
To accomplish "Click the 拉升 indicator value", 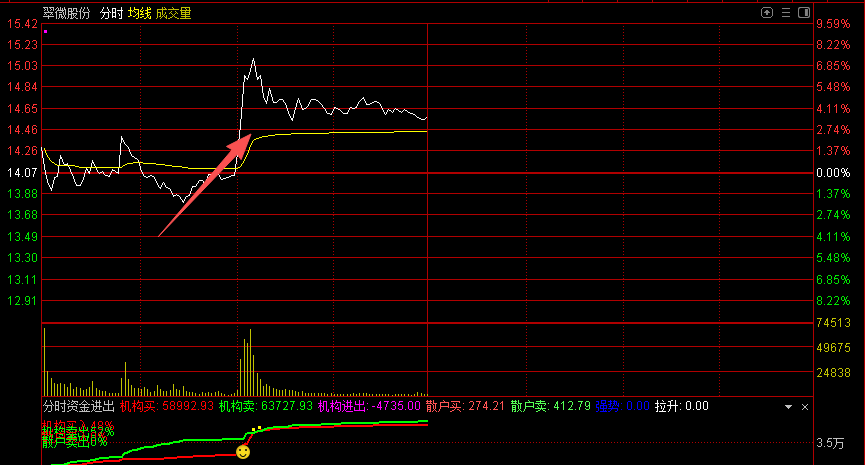I will [682, 407].
